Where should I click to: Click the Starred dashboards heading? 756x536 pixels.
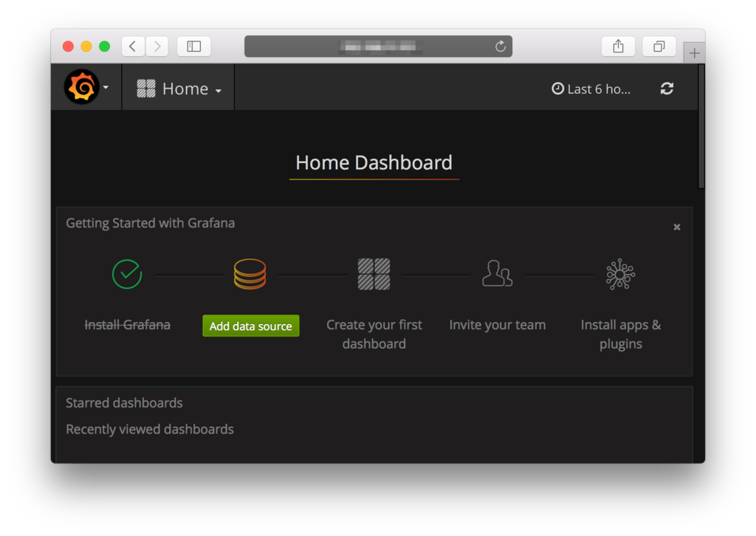click(x=124, y=403)
